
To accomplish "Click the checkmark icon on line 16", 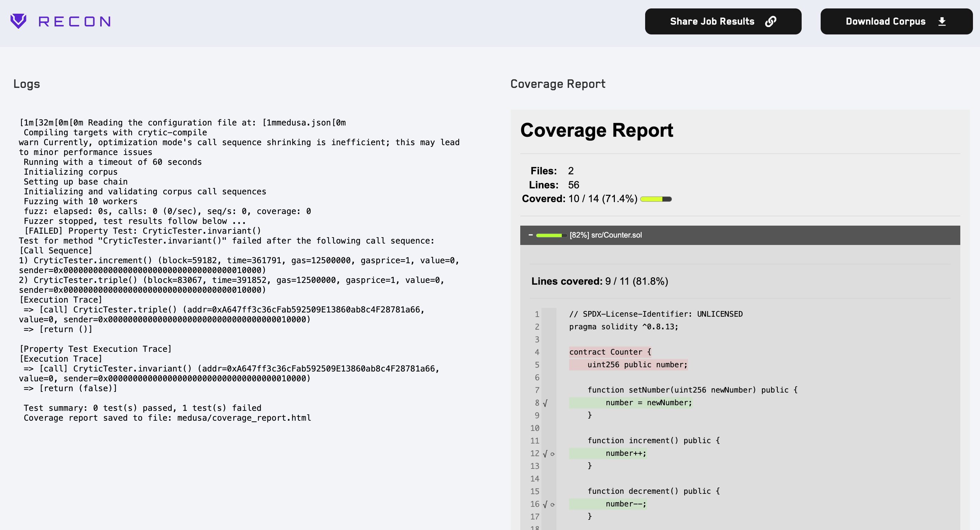I will 545,504.
